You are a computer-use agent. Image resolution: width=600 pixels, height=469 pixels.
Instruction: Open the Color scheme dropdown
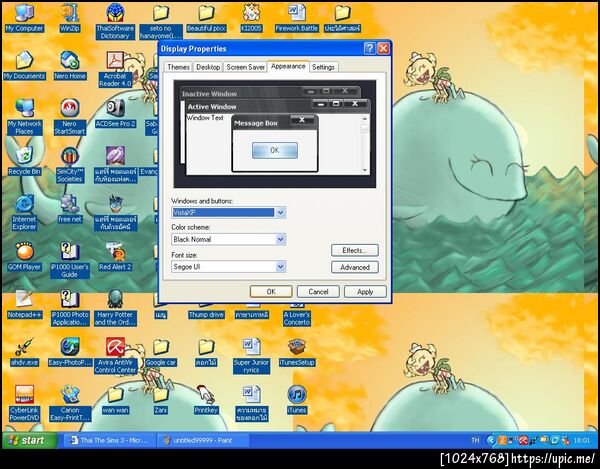click(x=280, y=239)
